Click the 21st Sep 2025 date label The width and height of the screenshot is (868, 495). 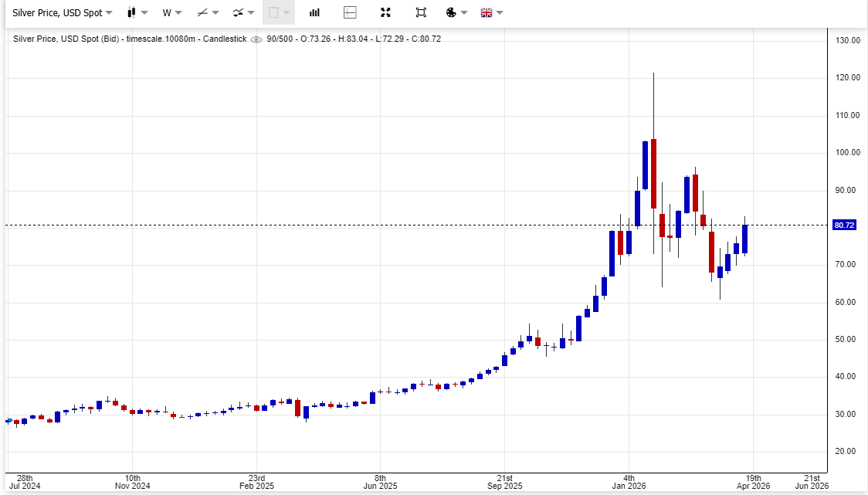[504, 482]
